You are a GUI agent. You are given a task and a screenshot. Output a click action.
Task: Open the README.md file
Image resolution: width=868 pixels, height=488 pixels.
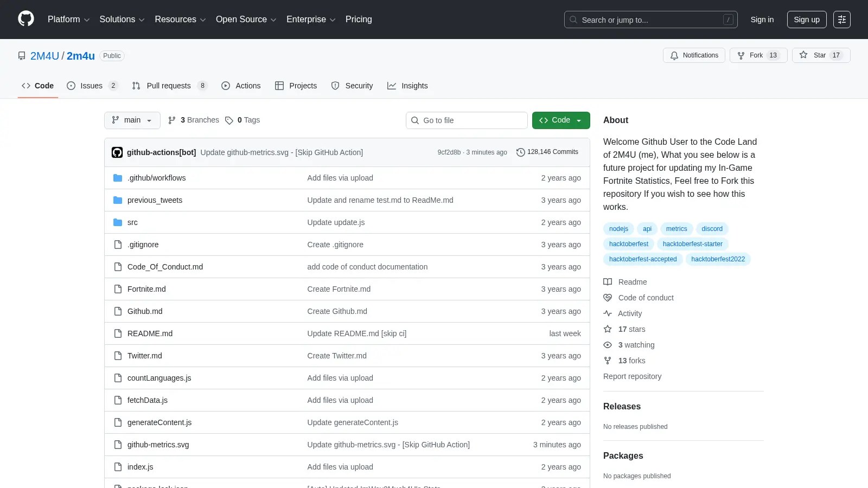[x=150, y=333]
